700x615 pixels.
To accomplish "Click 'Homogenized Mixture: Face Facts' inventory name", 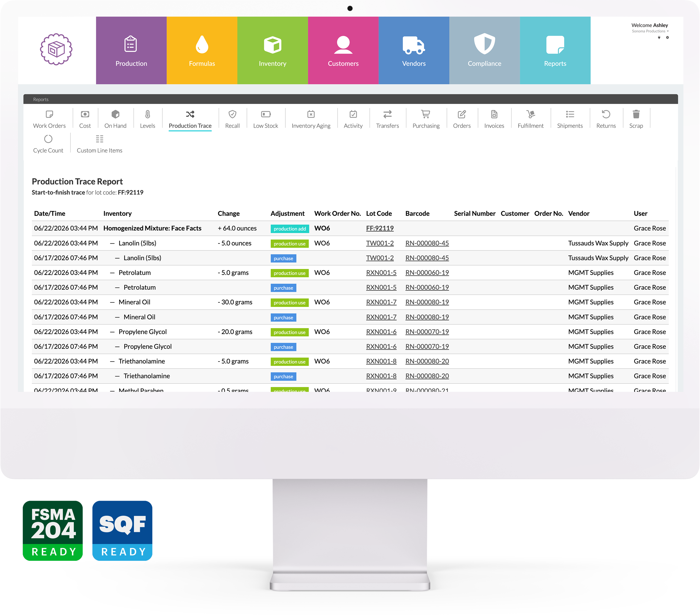I will coord(152,228).
